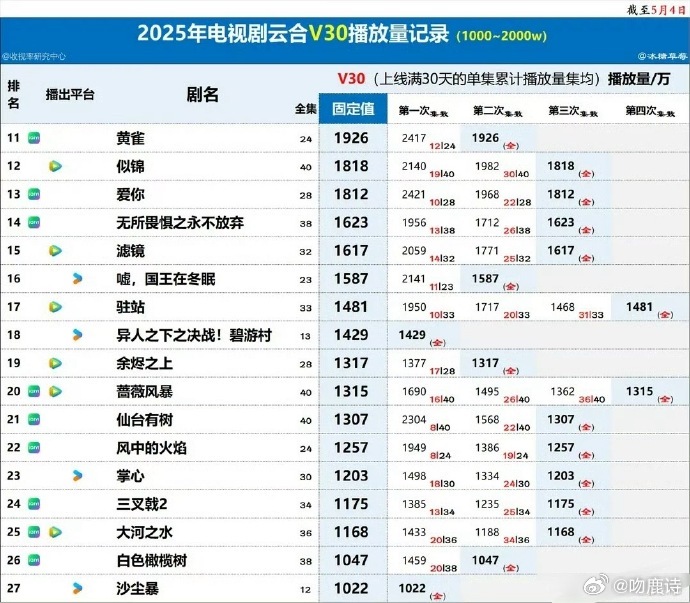Image resolution: width=690 pixels, height=603 pixels.
Task: Click the iQiyi icon in the 黄雀 row
Action: coord(34,138)
